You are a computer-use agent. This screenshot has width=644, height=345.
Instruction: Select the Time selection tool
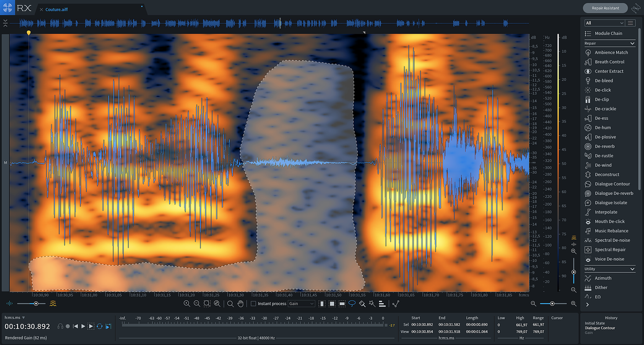(x=321, y=304)
